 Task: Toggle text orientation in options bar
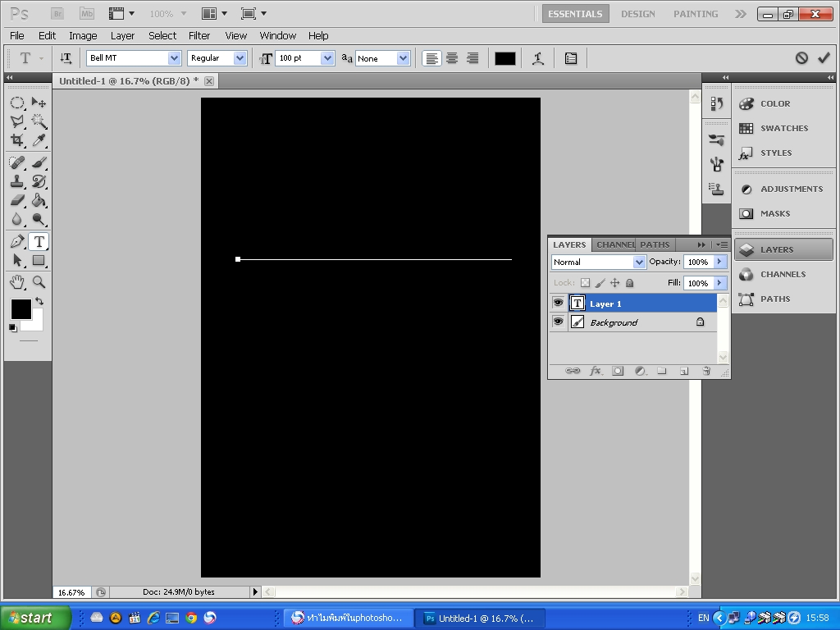coord(66,58)
